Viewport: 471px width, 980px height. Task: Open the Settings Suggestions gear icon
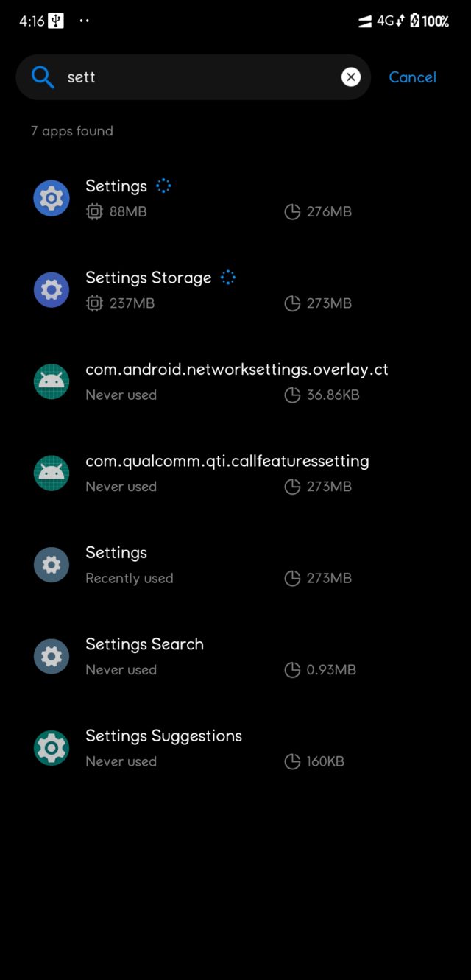coord(51,748)
